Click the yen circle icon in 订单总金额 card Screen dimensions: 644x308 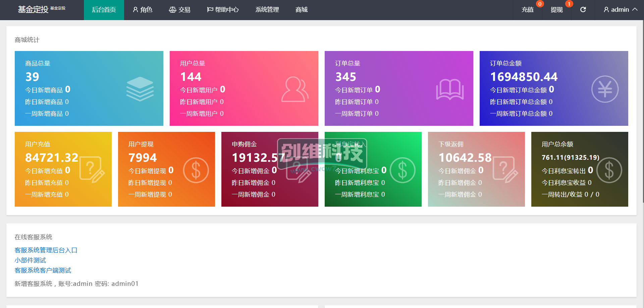(605, 89)
